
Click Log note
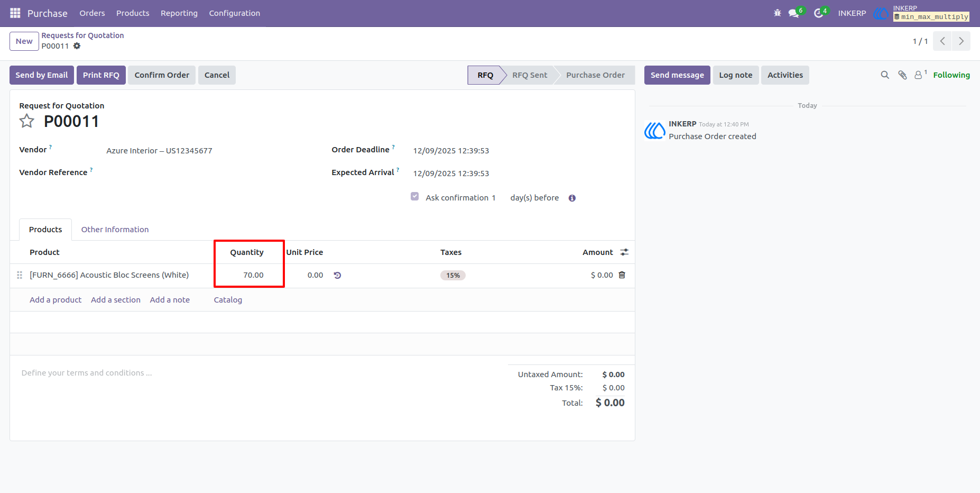point(736,75)
